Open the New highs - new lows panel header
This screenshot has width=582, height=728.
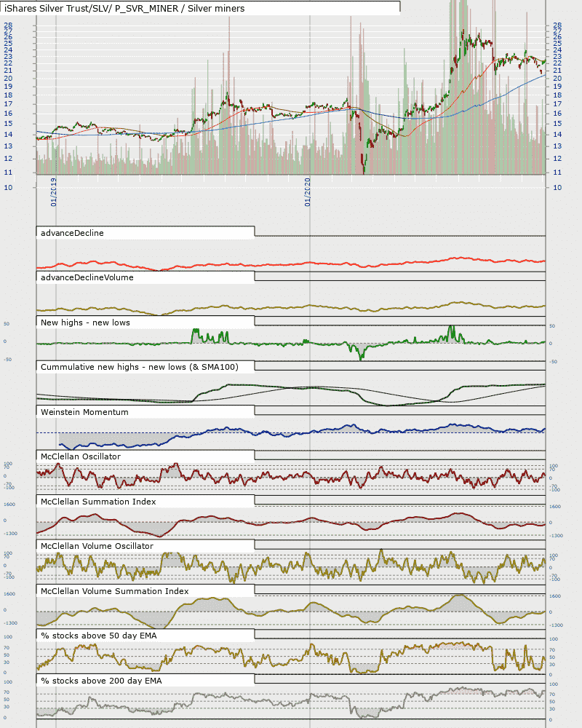85,323
